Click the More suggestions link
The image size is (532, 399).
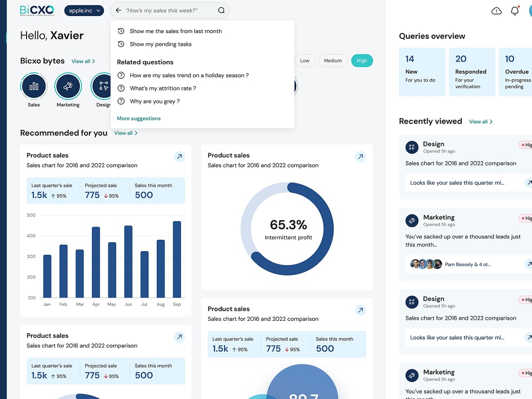pyautogui.click(x=138, y=118)
